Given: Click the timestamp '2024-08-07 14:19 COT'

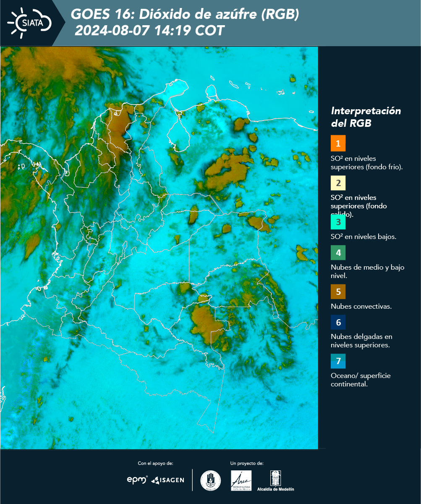Looking at the screenshot, I should point(149,31).
